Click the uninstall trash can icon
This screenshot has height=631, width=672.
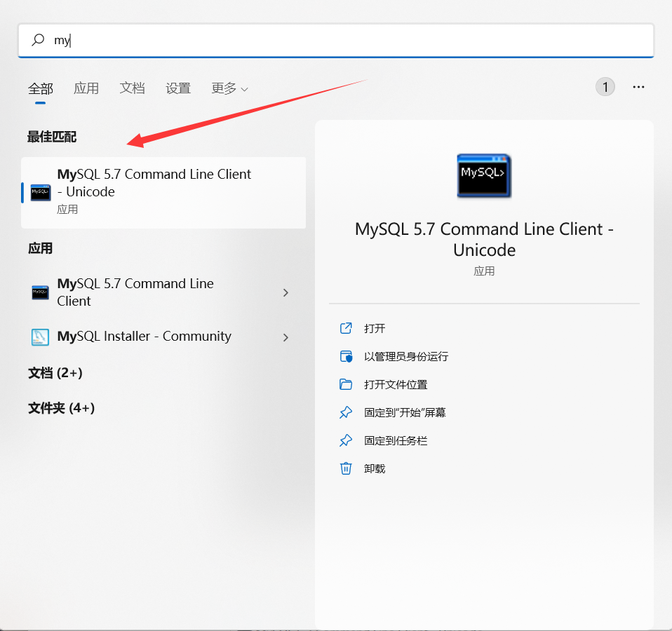pos(346,468)
